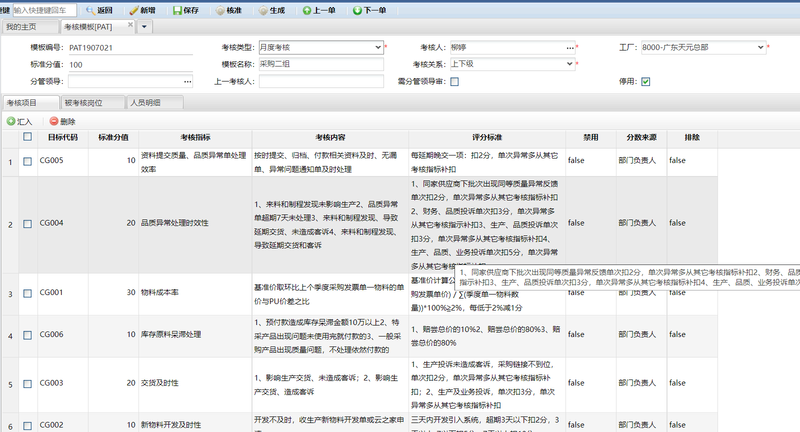The height and width of the screenshot is (432, 800).
Task: Select the CG004 row checkbox
Action: tap(28, 224)
